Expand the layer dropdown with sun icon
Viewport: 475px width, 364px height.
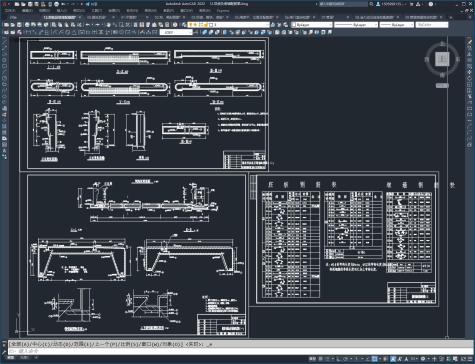click(229, 25)
